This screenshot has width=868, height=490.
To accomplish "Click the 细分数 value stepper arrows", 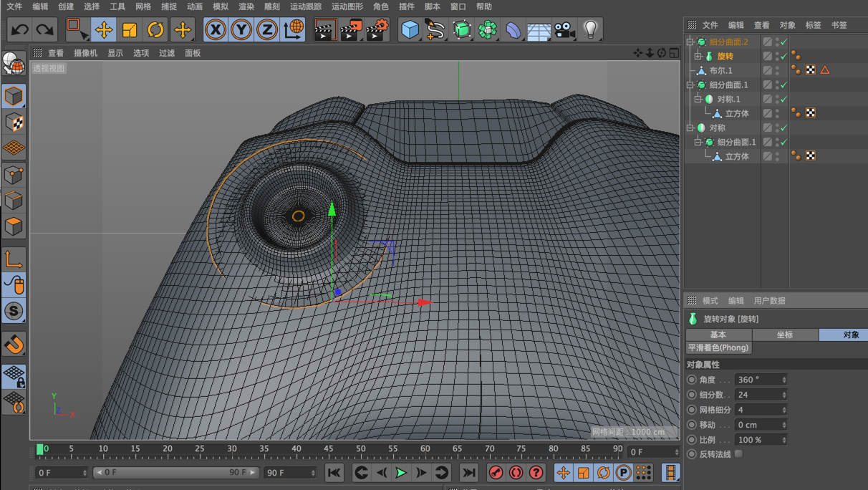I will pos(784,395).
